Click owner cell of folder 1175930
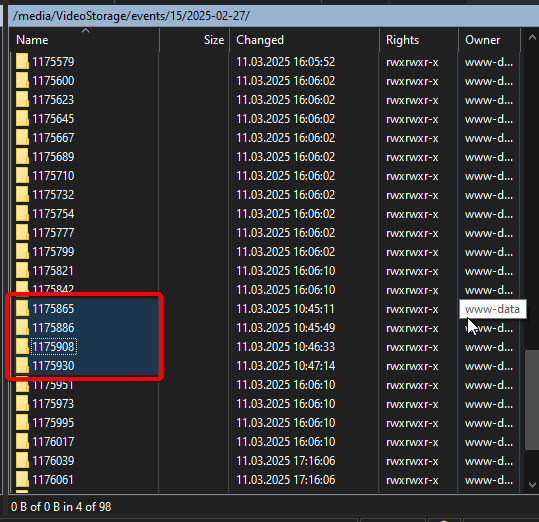This screenshot has height=522, width=539. (489, 366)
